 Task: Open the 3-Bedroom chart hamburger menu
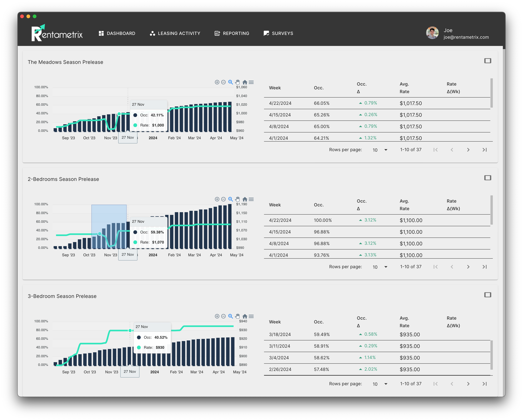coord(251,316)
